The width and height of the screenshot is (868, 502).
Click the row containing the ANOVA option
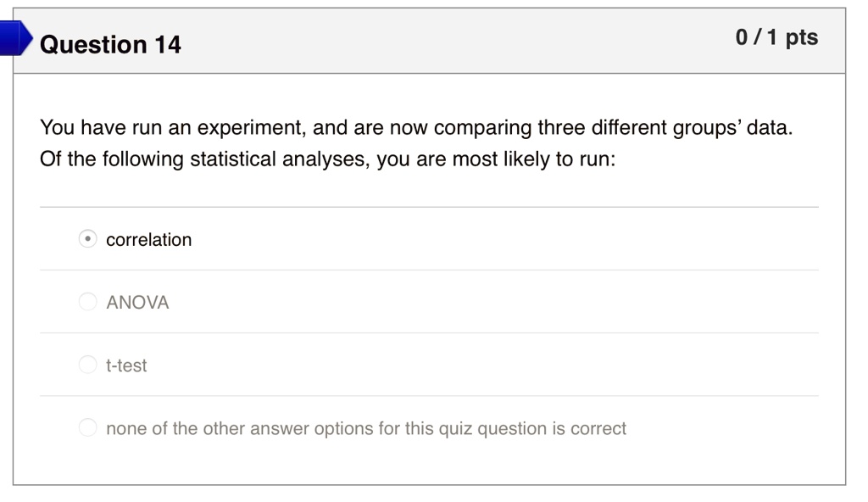pyautogui.click(x=424, y=301)
